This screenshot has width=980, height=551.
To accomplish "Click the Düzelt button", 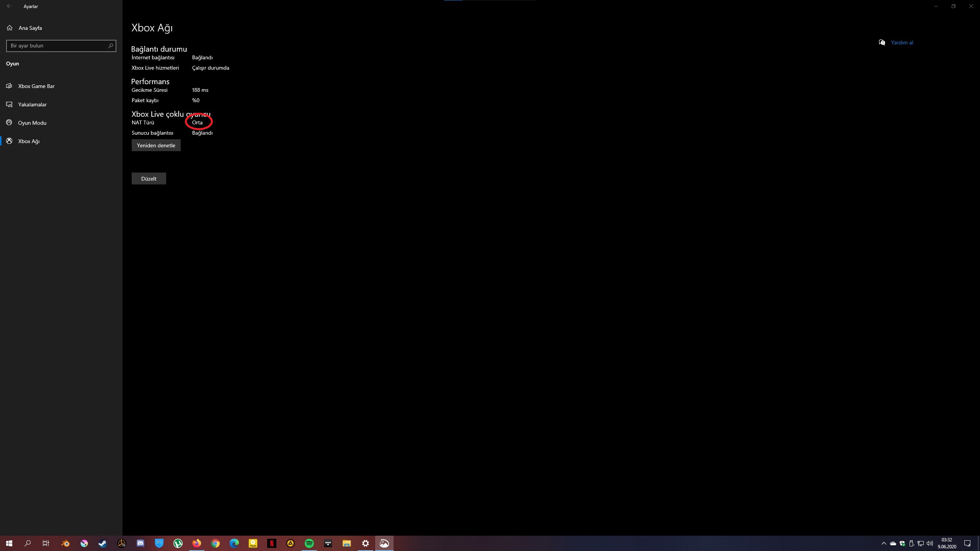I will [x=149, y=179].
